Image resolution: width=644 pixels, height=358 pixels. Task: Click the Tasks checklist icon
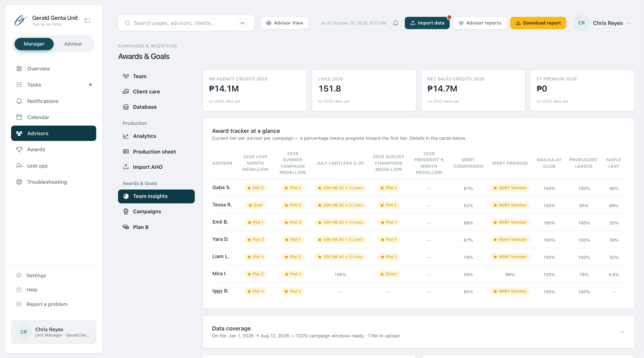[x=19, y=85]
